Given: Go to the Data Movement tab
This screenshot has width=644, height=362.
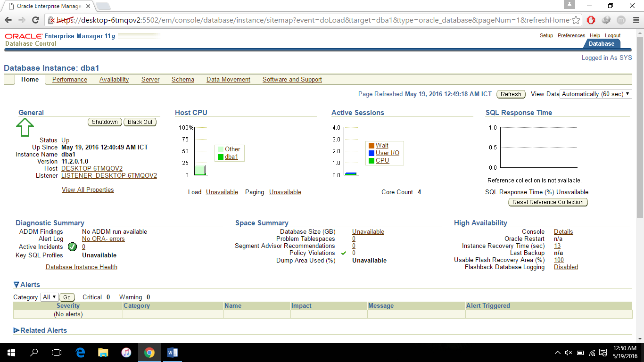Looking at the screenshot, I should click(228, 80).
